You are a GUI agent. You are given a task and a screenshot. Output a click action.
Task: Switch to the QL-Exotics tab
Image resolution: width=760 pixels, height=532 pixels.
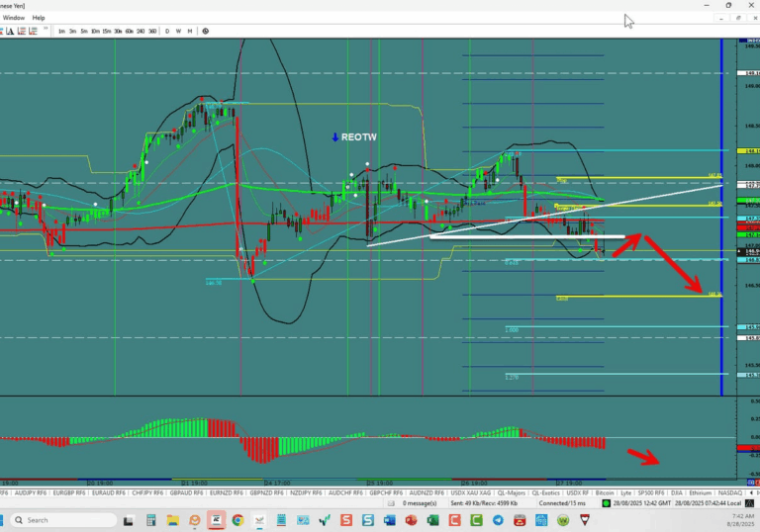(546, 492)
